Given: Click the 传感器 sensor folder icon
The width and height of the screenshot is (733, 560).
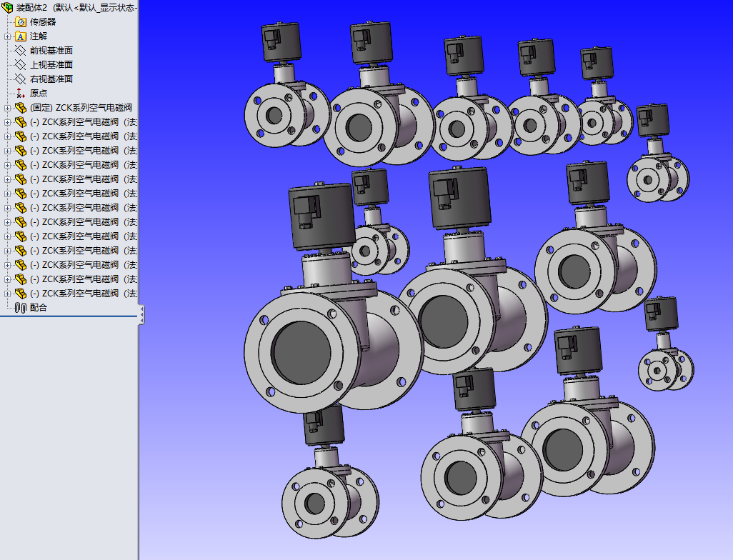Looking at the screenshot, I should [x=21, y=22].
